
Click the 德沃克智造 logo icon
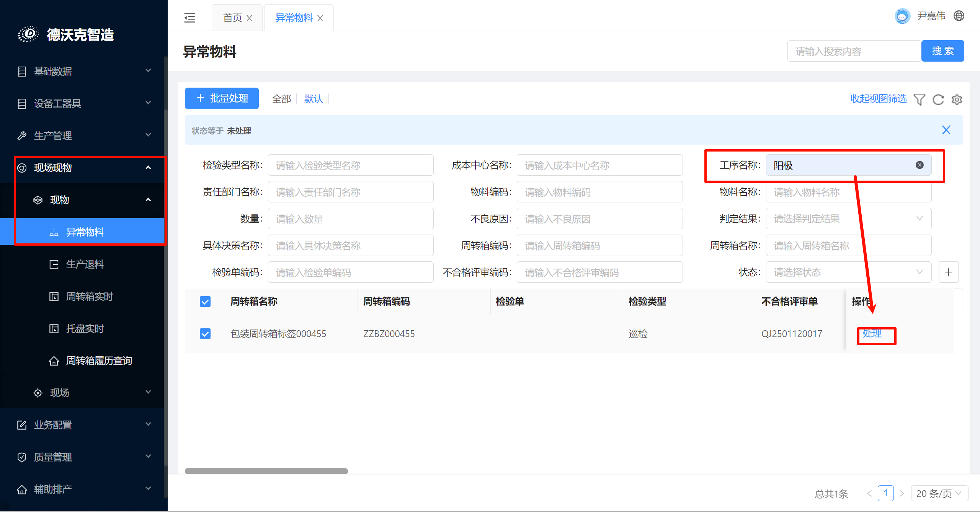point(28,34)
